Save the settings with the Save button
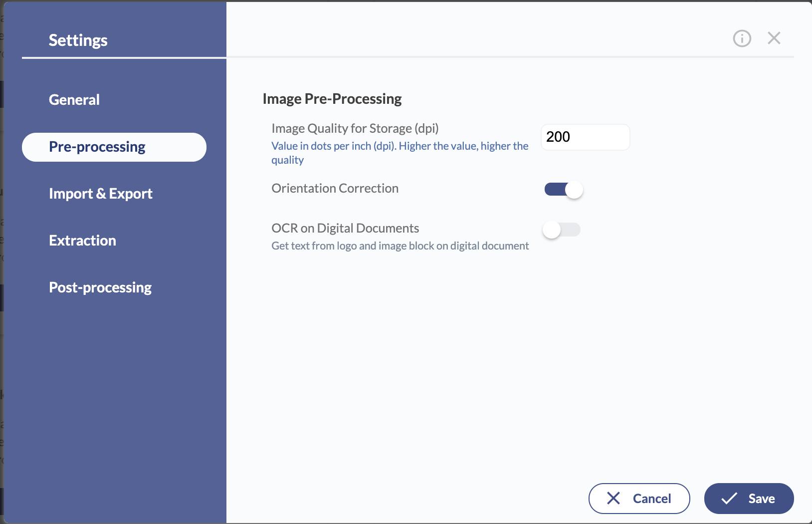This screenshot has height=524, width=812. (749, 499)
